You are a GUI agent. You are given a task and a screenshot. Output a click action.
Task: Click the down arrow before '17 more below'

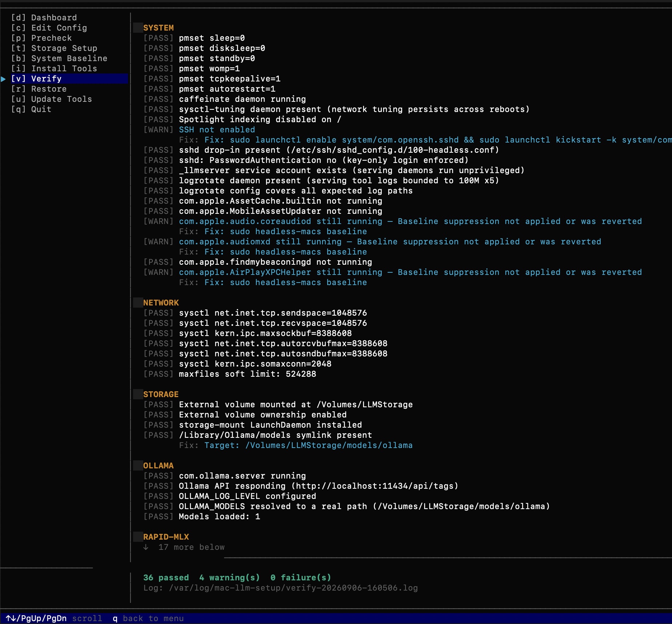146,547
